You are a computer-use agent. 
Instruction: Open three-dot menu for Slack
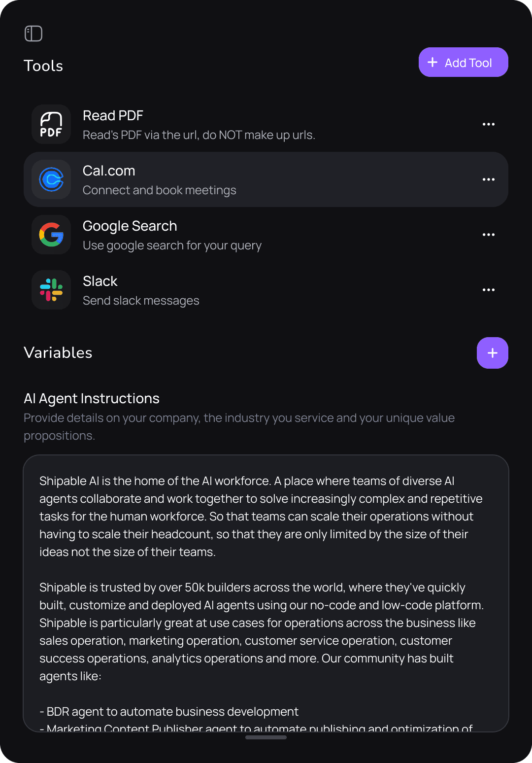pos(488,290)
